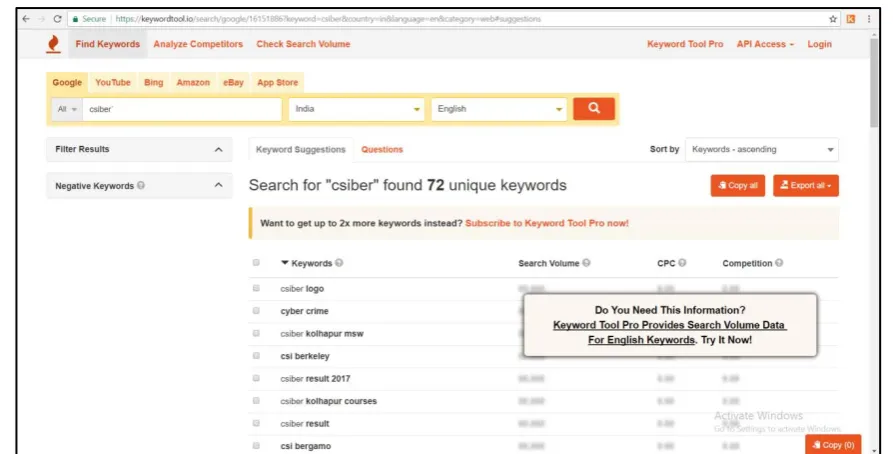Click the orange search magnifier button
Screen dimensions: 893x454
click(593, 108)
